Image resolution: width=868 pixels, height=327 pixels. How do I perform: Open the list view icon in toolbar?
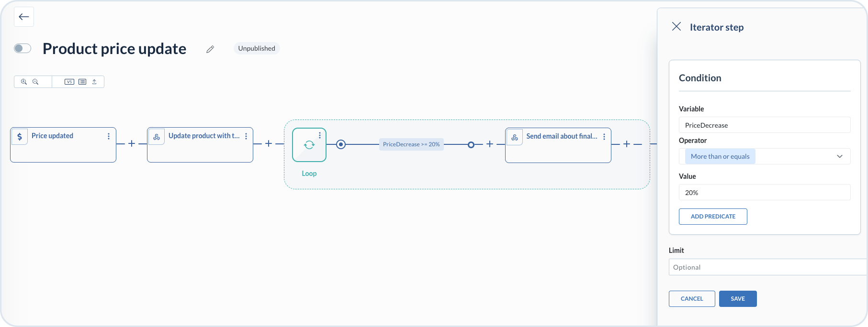82,82
